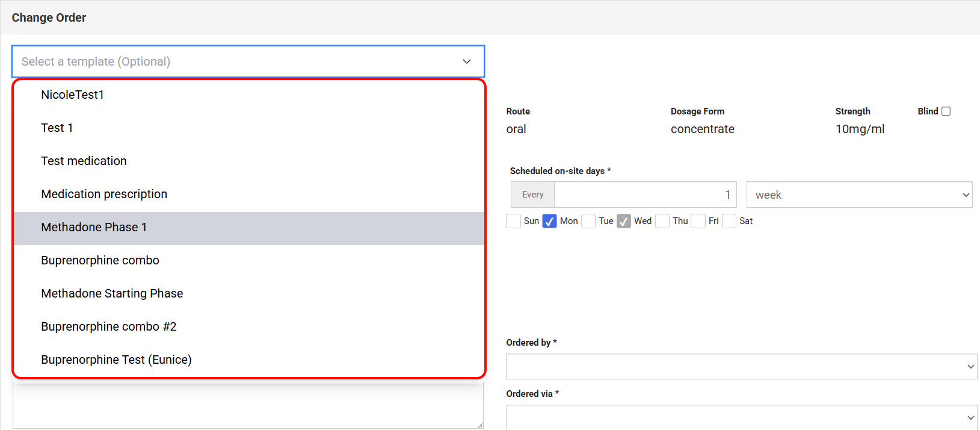The height and width of the screenshot is (430, 980).
Task: Open the Ordered via dropdown
Action: (741, 417)
